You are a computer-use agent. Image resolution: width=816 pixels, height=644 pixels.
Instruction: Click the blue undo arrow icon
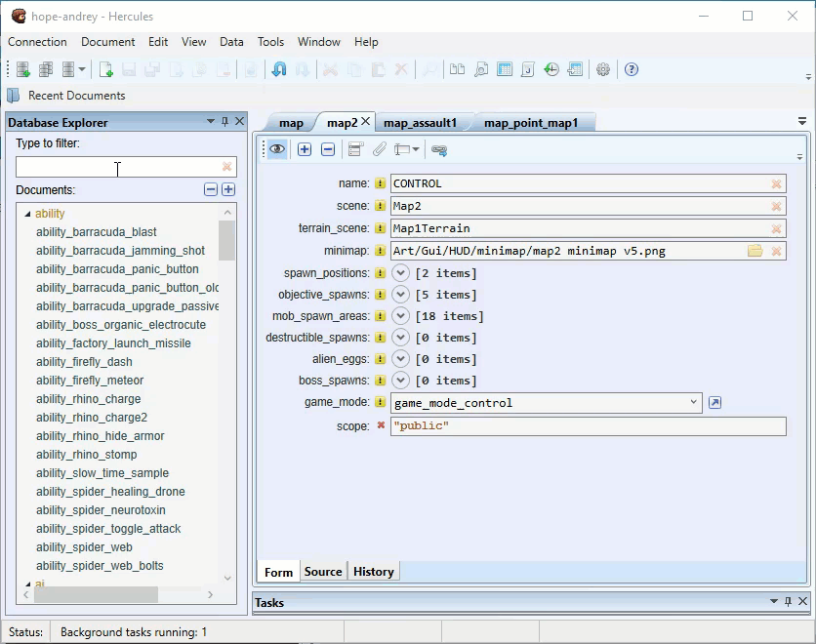[279, 69]
